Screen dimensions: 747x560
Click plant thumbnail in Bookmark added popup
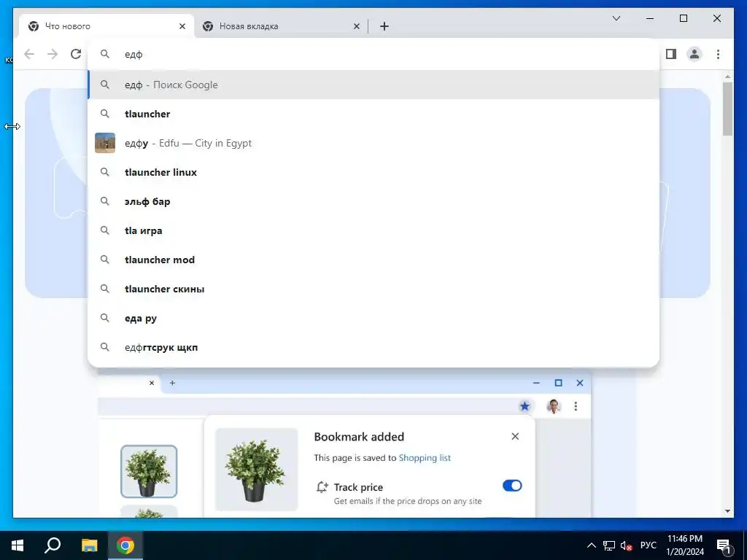(256, 470)
